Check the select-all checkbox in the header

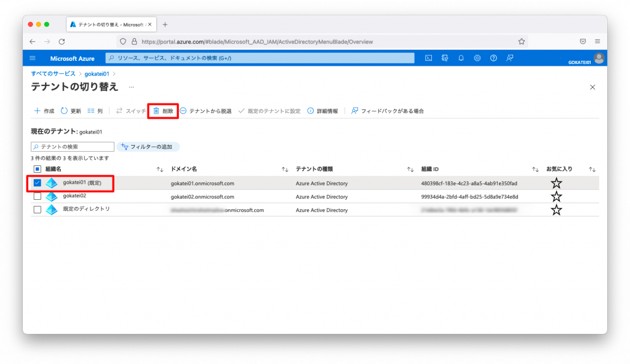[x=38, y=168]
